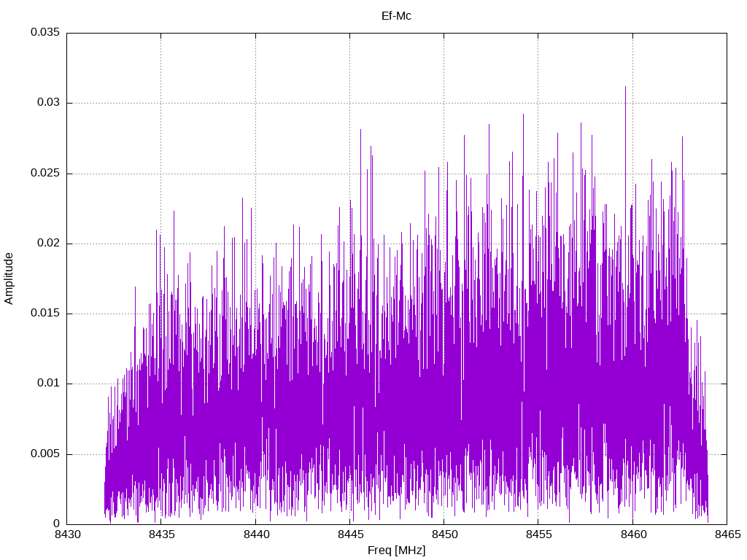Click the 0.015 y-axis tick label
The width and height of the screenshot is (747, 560).
(x=45, y=313)
